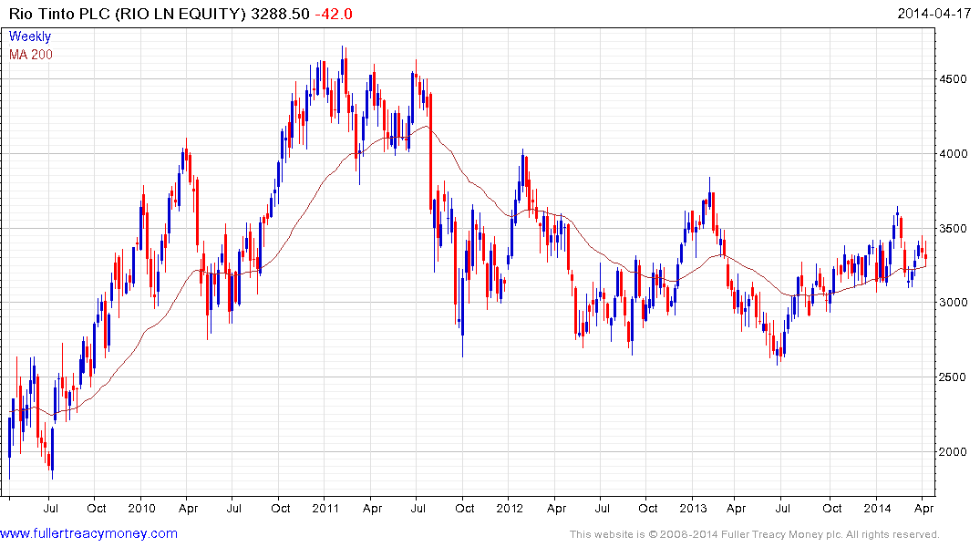Click the 2014 year label on time axis
980x547 pixels.
pos(877,508)
